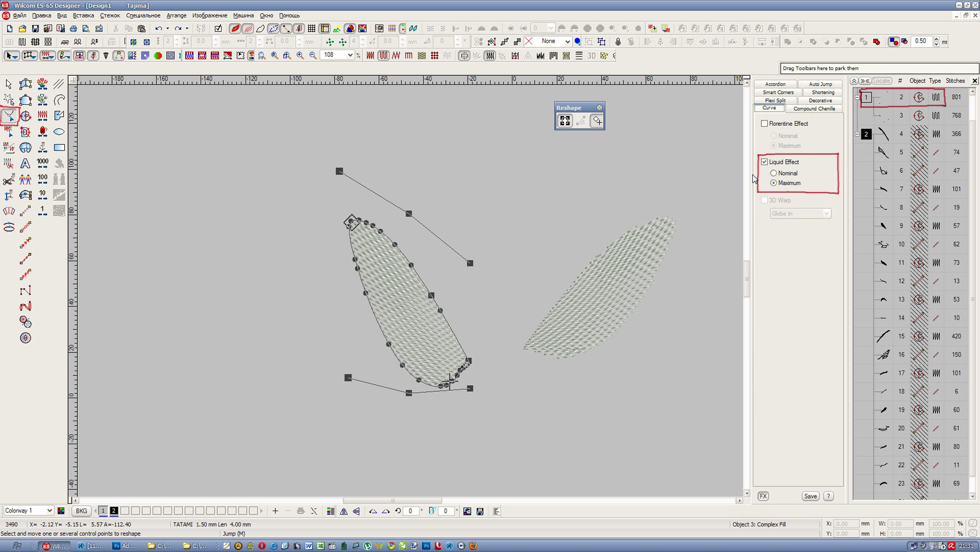Open the Стежок menu

tap(109, 15)
